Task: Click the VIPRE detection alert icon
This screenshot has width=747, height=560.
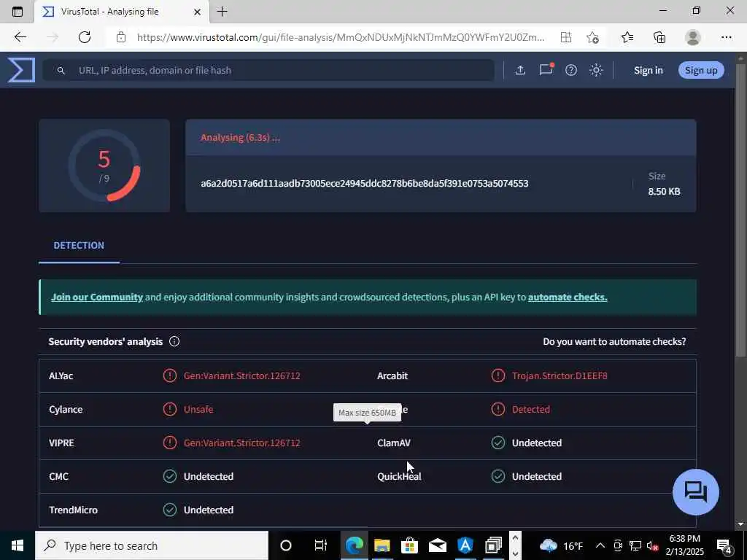Action: coord(169,443)
